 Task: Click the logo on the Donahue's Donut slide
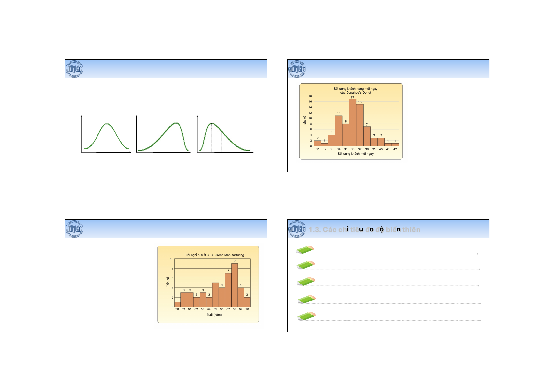297,69
